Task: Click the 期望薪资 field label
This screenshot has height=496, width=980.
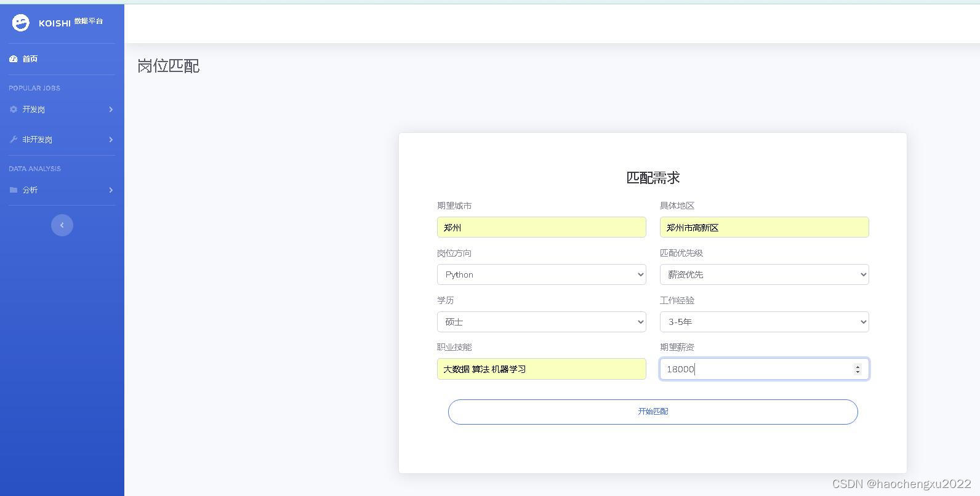Action: coord(677,347)
